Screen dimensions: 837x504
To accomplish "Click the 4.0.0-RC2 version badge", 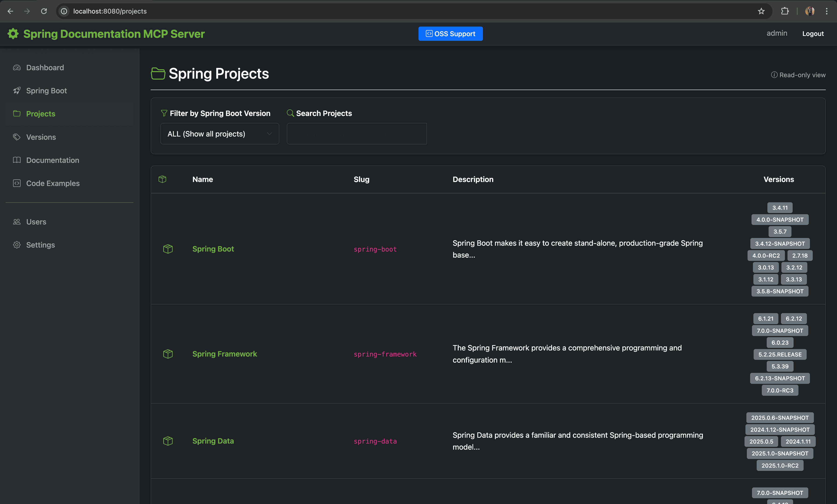I will 766,255.
